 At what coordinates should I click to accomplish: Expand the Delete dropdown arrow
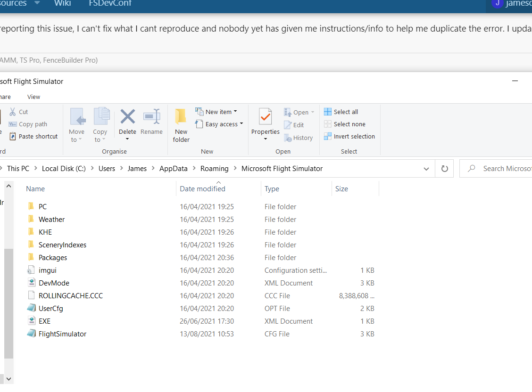coord(127,139)
